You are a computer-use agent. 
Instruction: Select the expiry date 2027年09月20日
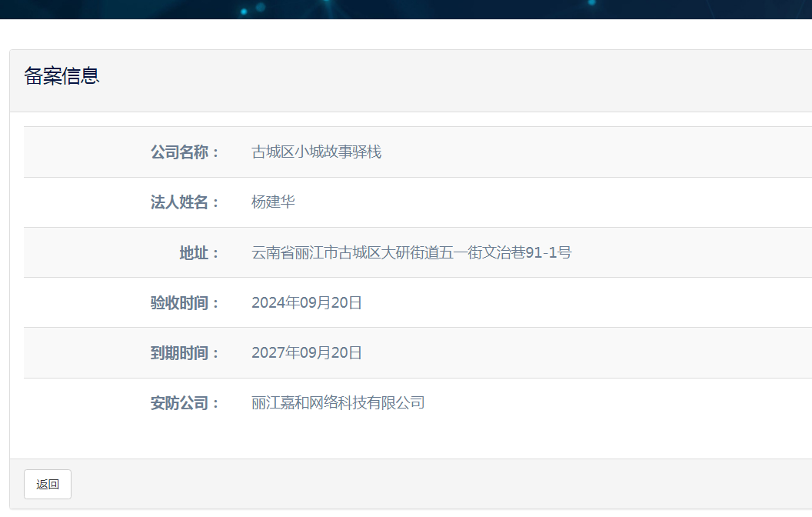pyautogui.click(x=306, y=353)
